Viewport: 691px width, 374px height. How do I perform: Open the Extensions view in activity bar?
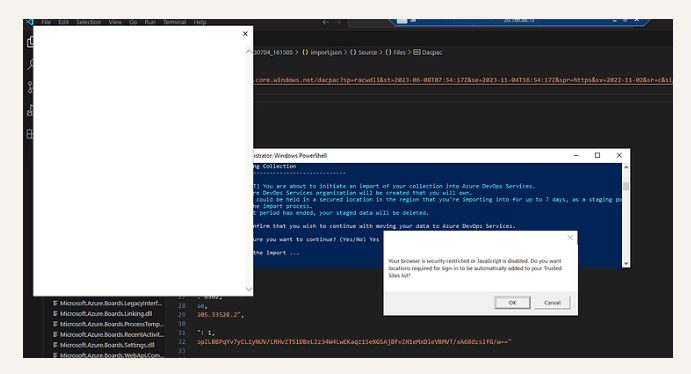point(30,134)
